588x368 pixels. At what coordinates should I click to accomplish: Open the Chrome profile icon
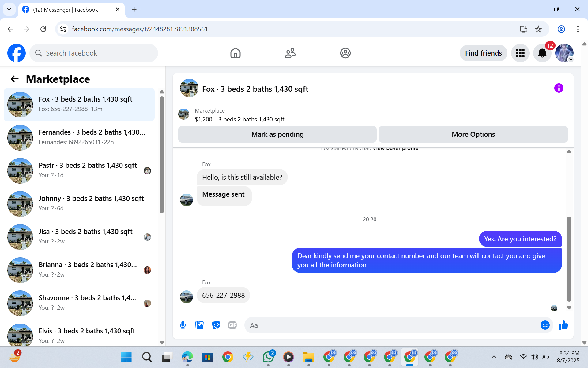(561, 29)
